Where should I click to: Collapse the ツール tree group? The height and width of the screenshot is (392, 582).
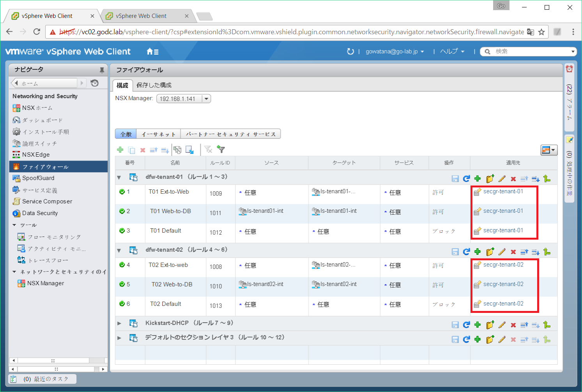click(14, 225)
